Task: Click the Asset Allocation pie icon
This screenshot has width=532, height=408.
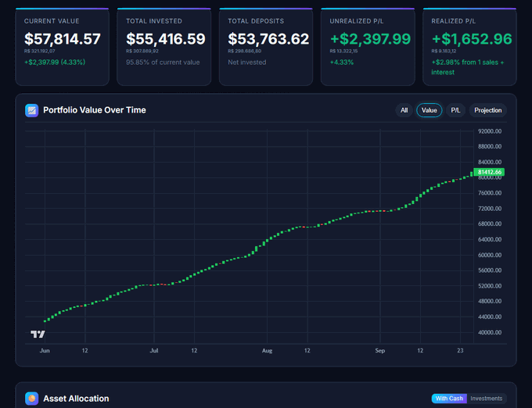Action: [x=31, y=399]
